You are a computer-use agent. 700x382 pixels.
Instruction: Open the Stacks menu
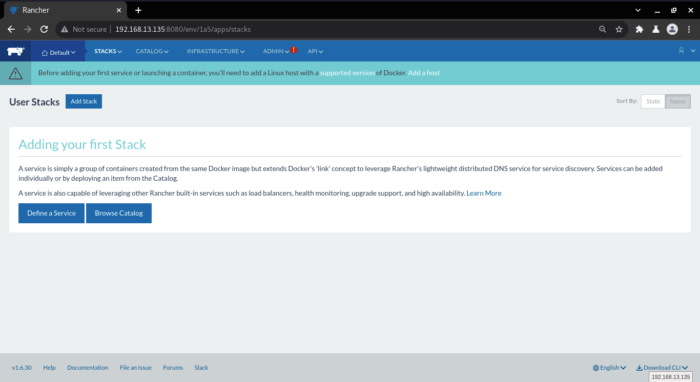pyautogui.click(x=108, y=51)
